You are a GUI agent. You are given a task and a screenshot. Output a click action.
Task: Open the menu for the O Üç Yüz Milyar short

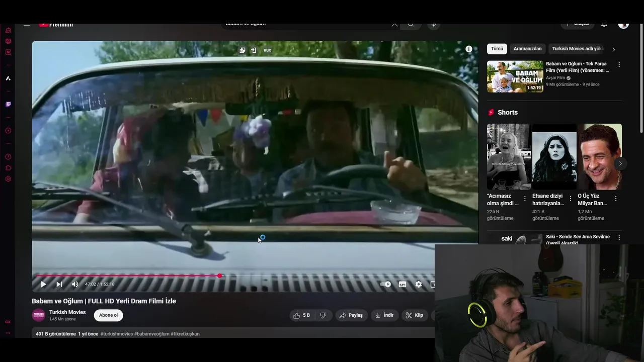[615, 198]
